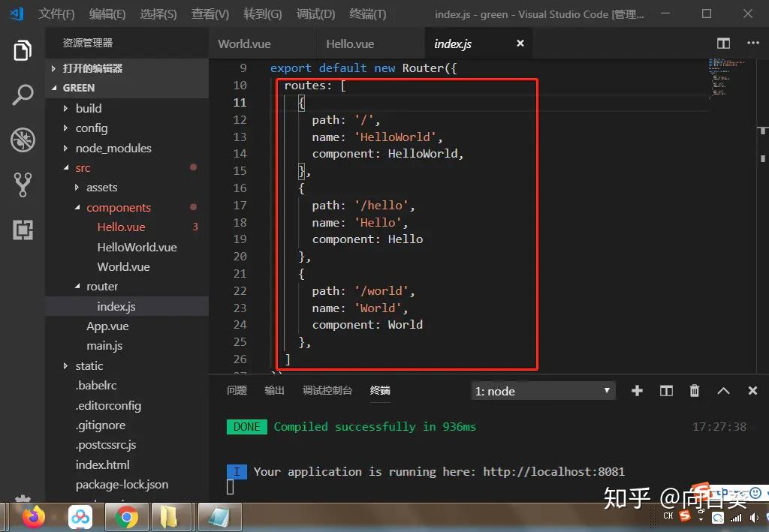Click the network signal tray icon
This screenshot has width=769, height=532.
(x=736, y=518)
